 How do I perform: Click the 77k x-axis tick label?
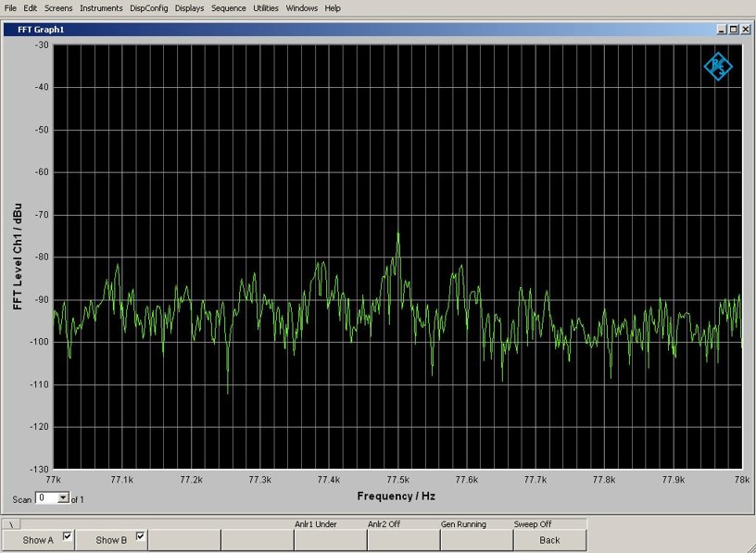[x=53, y=480]
